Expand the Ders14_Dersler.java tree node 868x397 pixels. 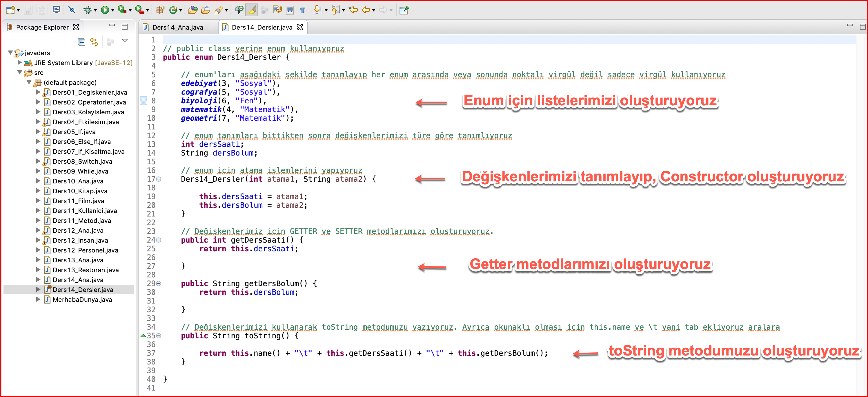[x=38, y=289]
